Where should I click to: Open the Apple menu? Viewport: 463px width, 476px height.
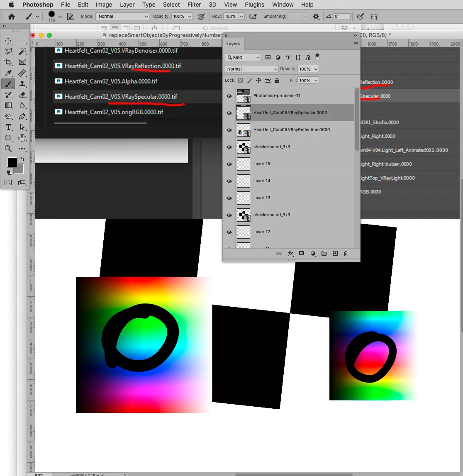tap(11, 5)
